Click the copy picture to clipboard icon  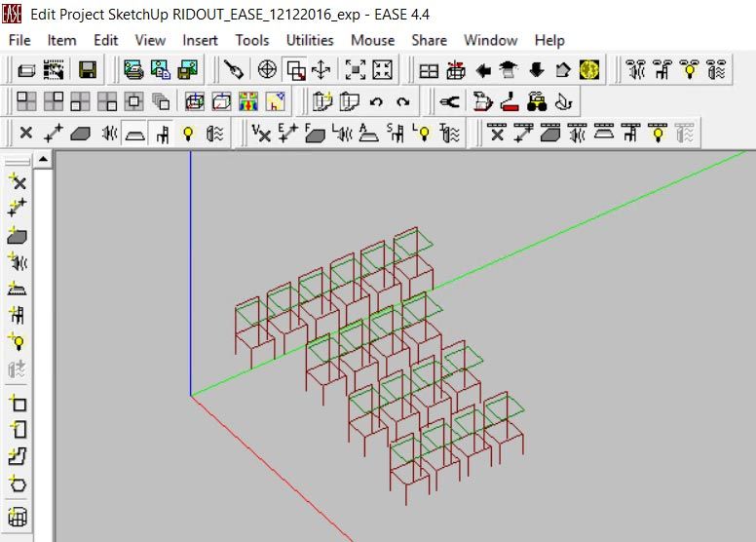161,70
